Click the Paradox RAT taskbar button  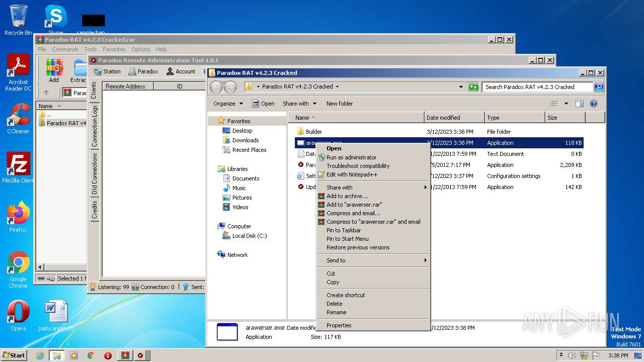click(x=141, y=355)
